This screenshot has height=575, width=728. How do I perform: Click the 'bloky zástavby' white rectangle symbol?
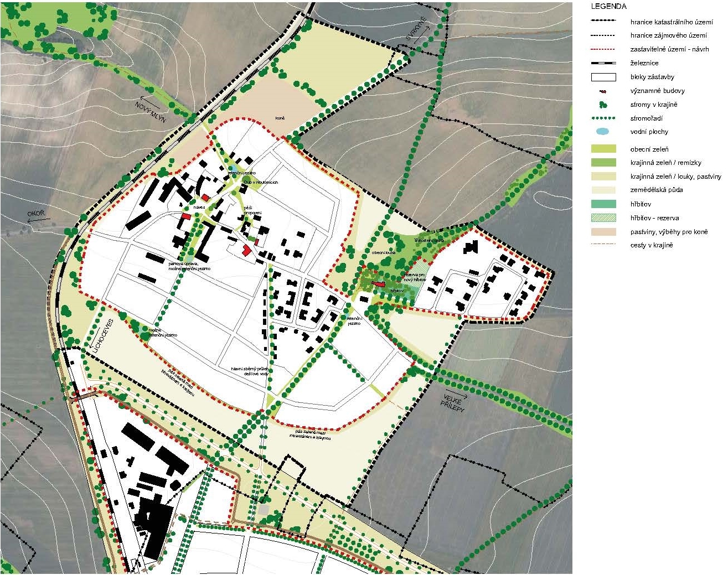point(603,77)
